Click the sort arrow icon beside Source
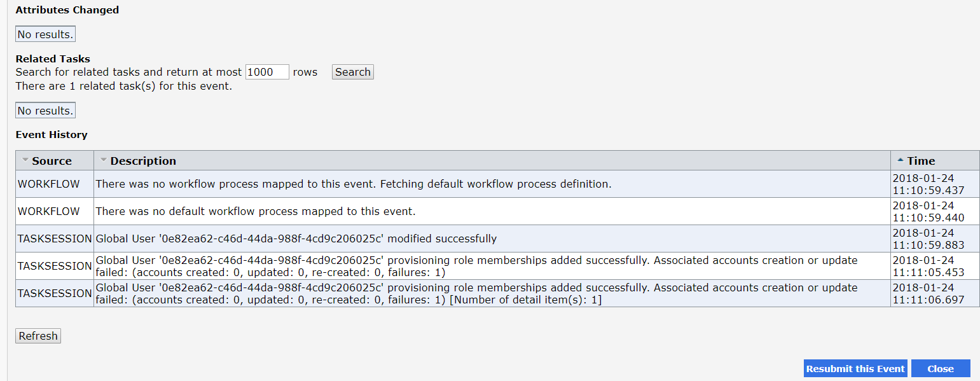The image size is (980, 381). 25,160
